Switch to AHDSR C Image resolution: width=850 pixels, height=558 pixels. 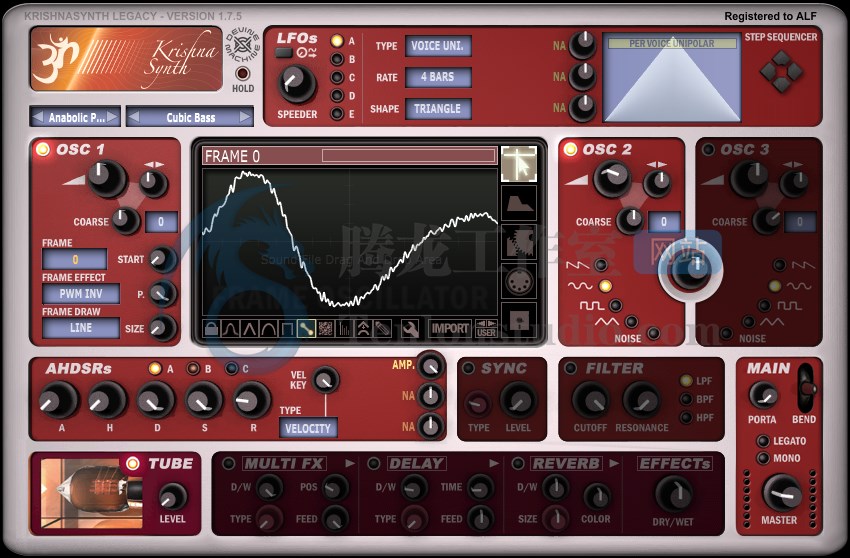coord(231,369)
